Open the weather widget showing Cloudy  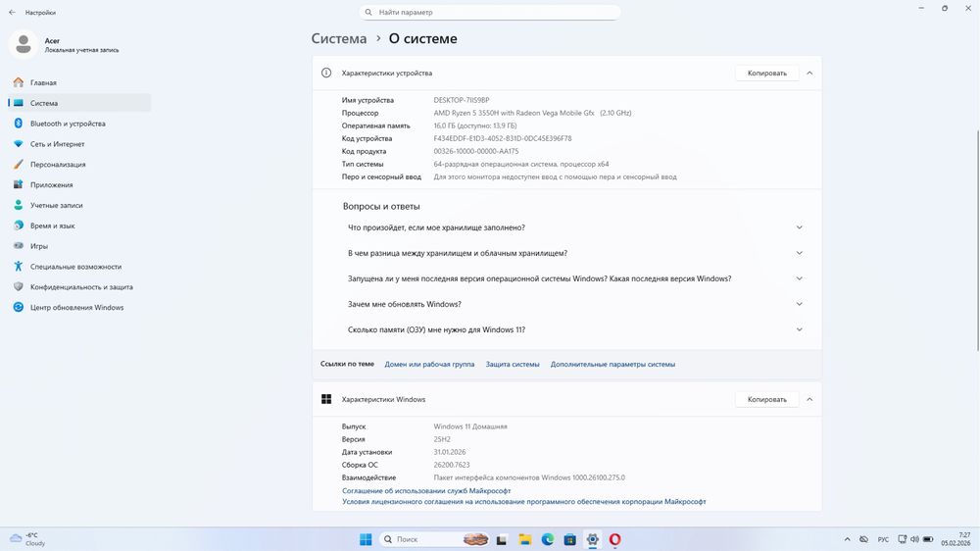click(27, 539)
